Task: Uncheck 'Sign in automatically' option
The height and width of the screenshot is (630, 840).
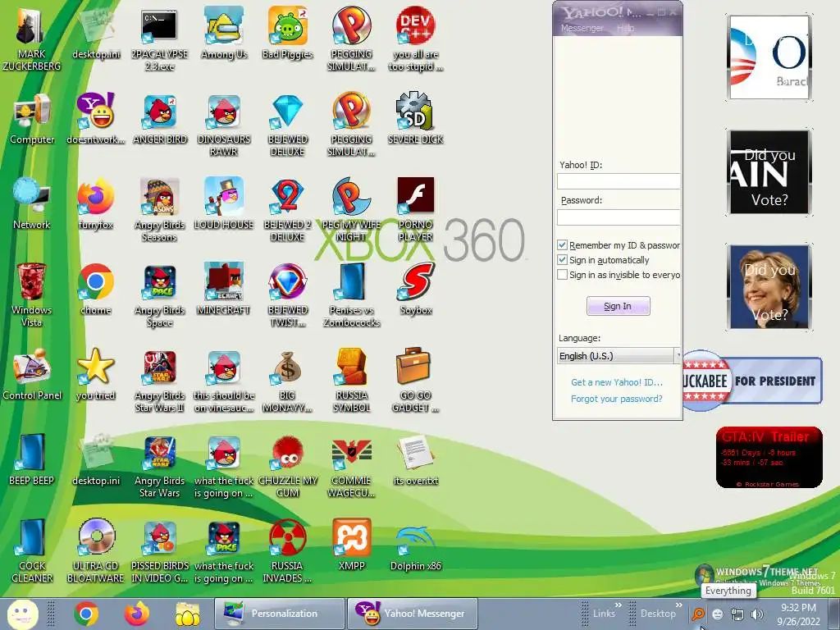Action: click(562, 260)
